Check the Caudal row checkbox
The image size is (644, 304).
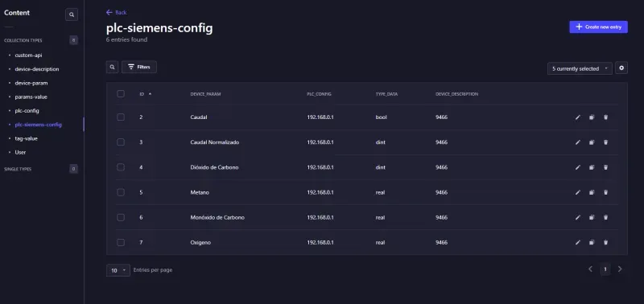pyautogui.click(x=121, y=117)
